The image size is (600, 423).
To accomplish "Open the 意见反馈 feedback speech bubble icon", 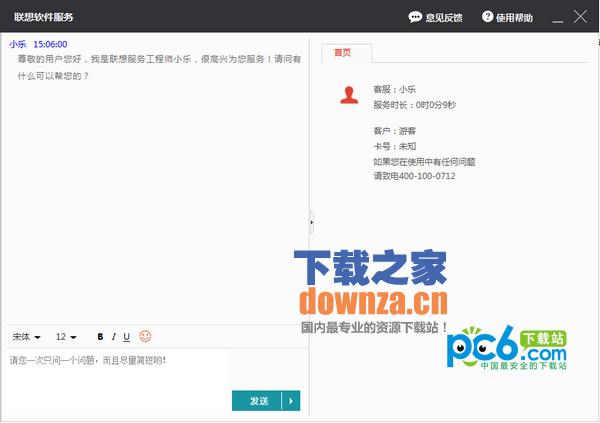I will [x=415, y=17].
